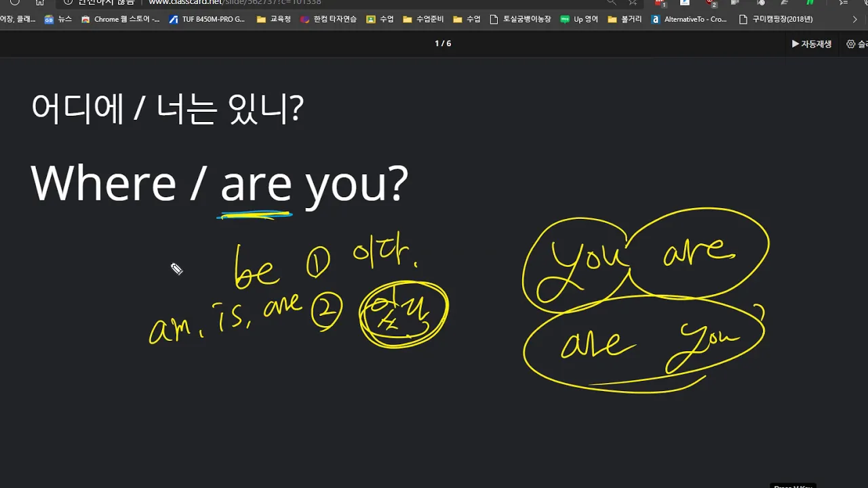
Task: Click the address bar URL classcard.net
Action: click(235, 3)
